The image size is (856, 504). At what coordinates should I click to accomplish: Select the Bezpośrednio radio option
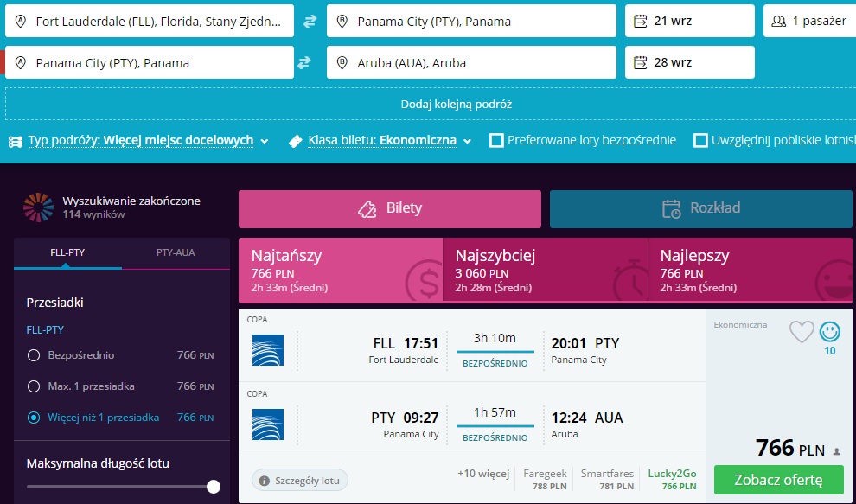click(34, 355)
